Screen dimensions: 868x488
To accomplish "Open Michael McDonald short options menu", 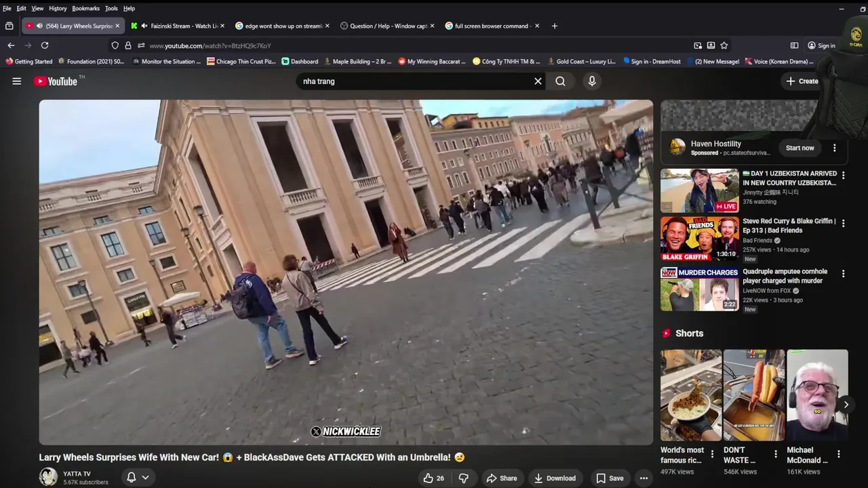I will click(839, 454).
